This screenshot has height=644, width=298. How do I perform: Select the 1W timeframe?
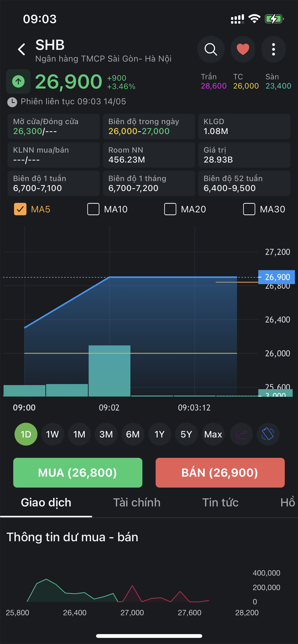[x=53, y=434]
